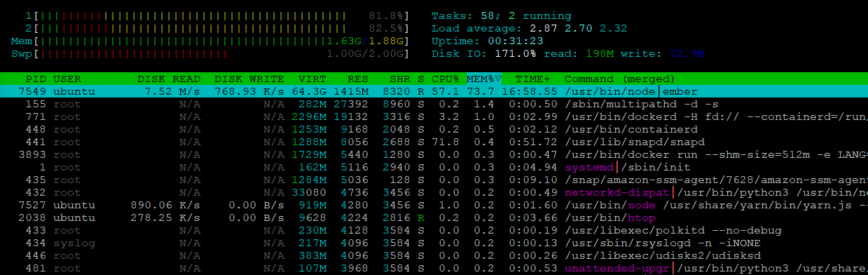Image resolution: width=868 pixels, height=275 pixels.
Task: Click PID 7549 in the highlighted row
Action: pos(32,91)
